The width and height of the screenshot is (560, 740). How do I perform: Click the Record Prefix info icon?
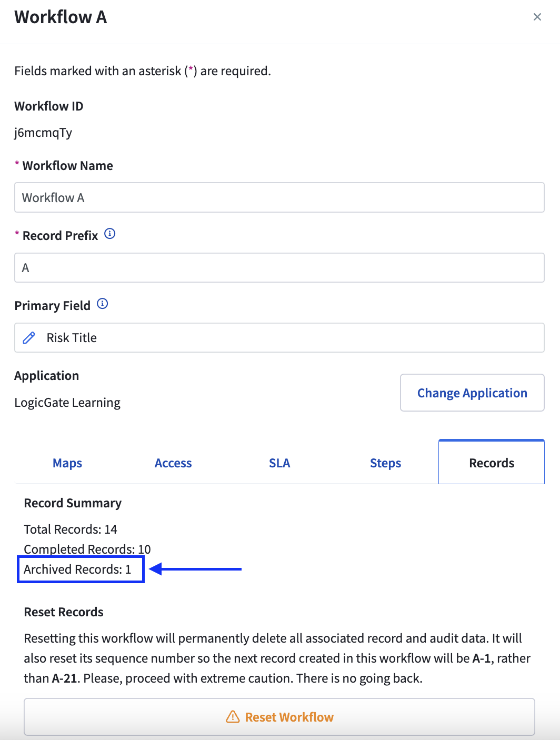tap(109, 234)
